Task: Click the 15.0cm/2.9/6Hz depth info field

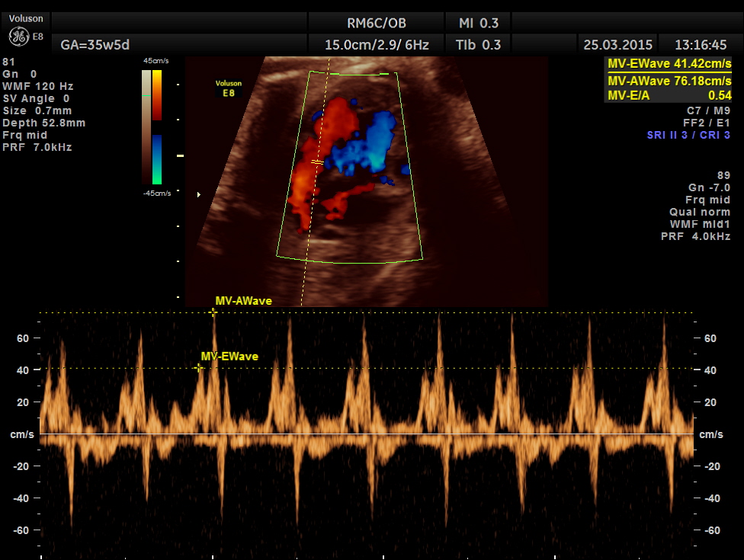Action: (376, 45)
